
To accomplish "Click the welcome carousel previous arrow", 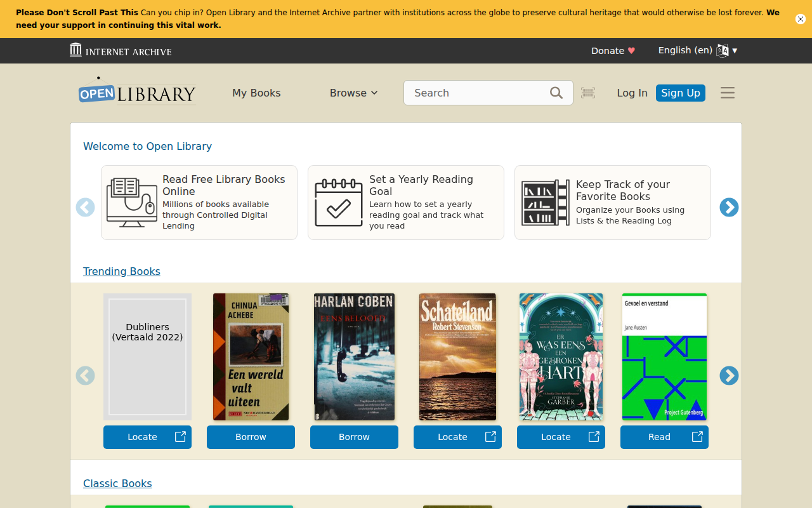I will [x=86, y=207].
